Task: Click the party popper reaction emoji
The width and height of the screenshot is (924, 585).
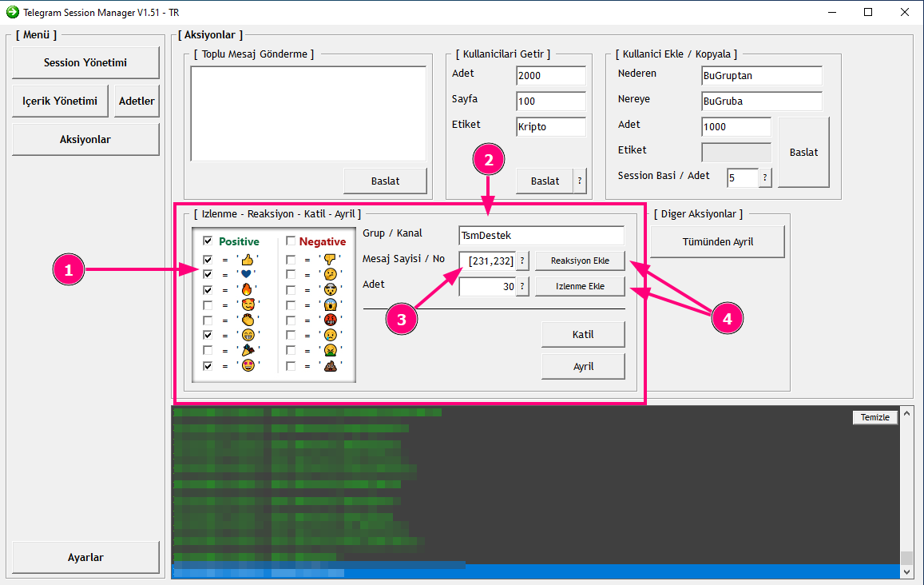Action: point(248,350)
